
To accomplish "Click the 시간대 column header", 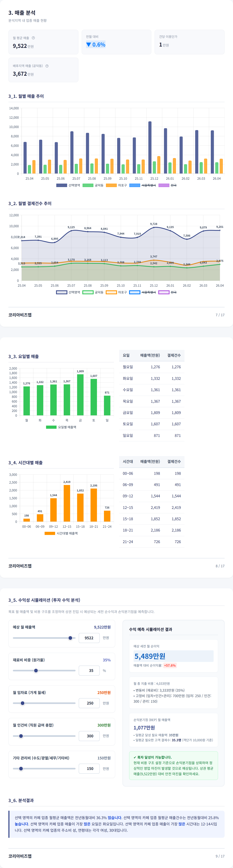I will 128,461.
